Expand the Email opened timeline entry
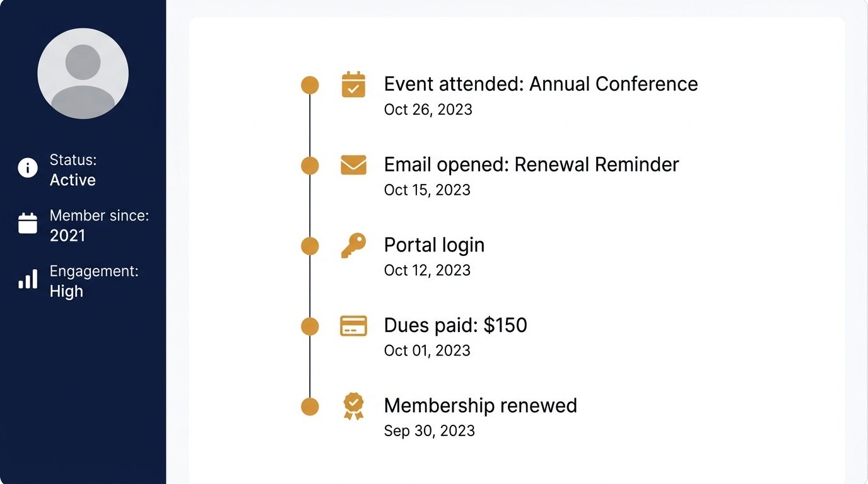868x484 pixels. coord(531,164)
